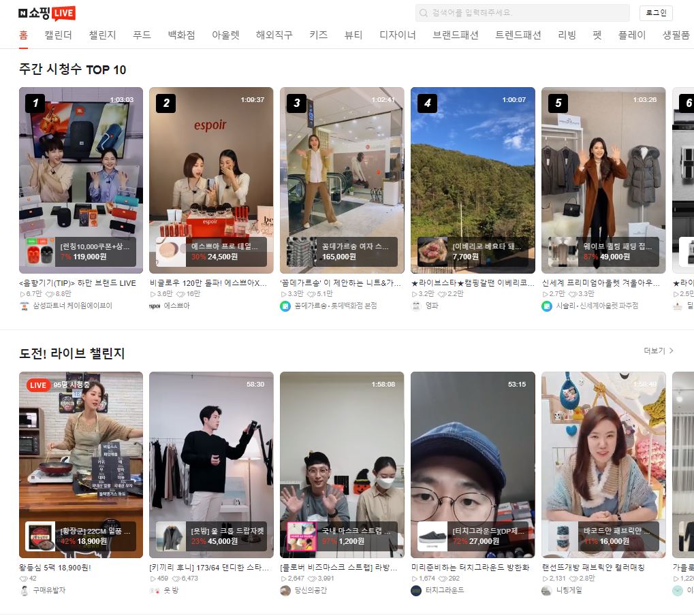Click 삼성파트너 케이원에이브이 channel icon
This screenshot has width=694, height=616.
(25, 306)
